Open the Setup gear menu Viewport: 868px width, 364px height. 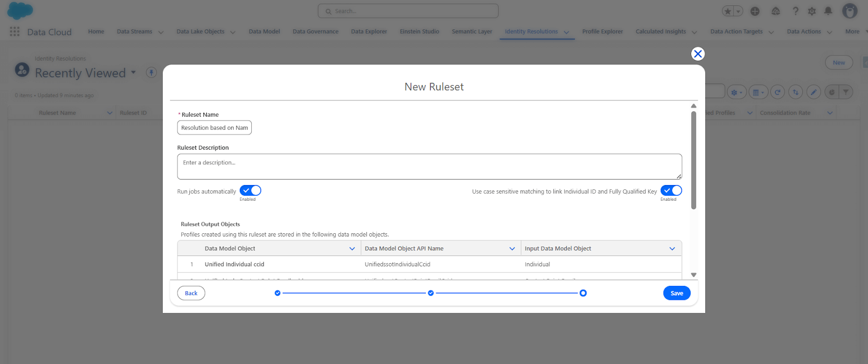812,11
